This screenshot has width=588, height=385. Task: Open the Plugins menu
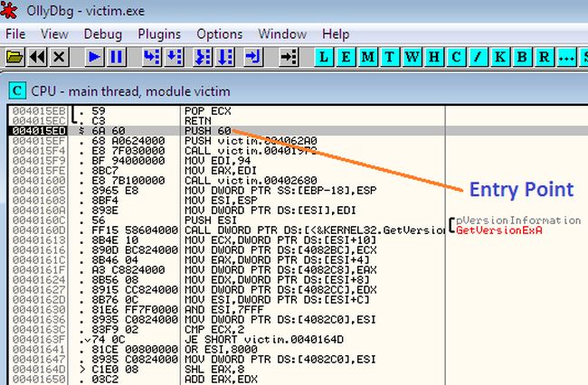click(159, 34)
